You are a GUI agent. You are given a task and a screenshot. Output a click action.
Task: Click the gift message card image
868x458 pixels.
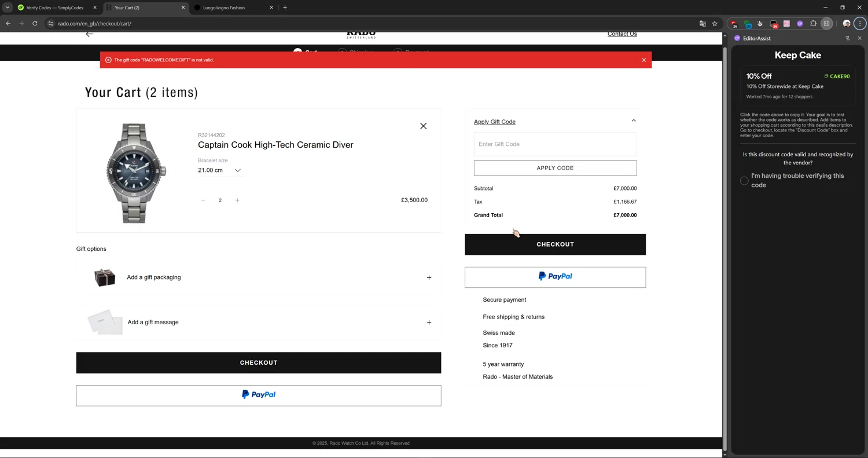point(105,323)
